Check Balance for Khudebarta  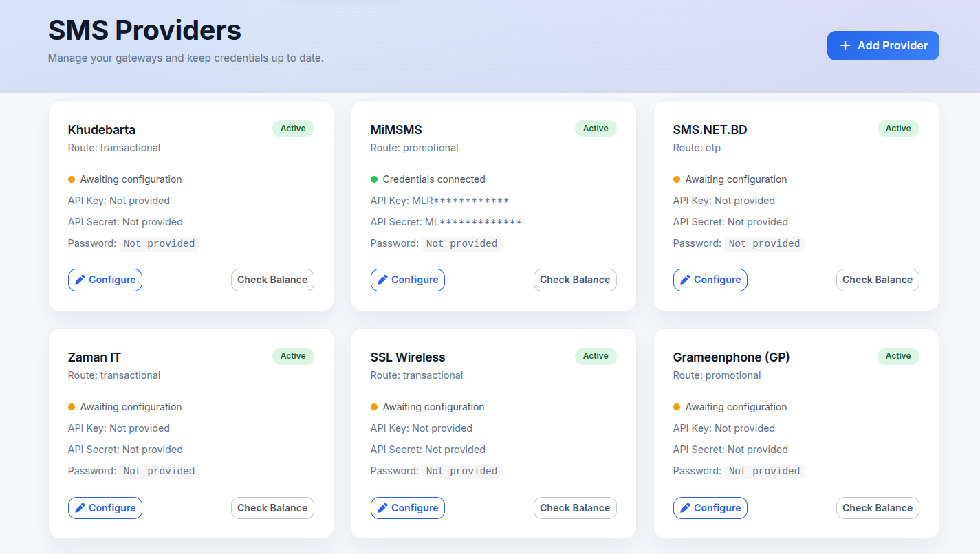(x=272, y=280)
